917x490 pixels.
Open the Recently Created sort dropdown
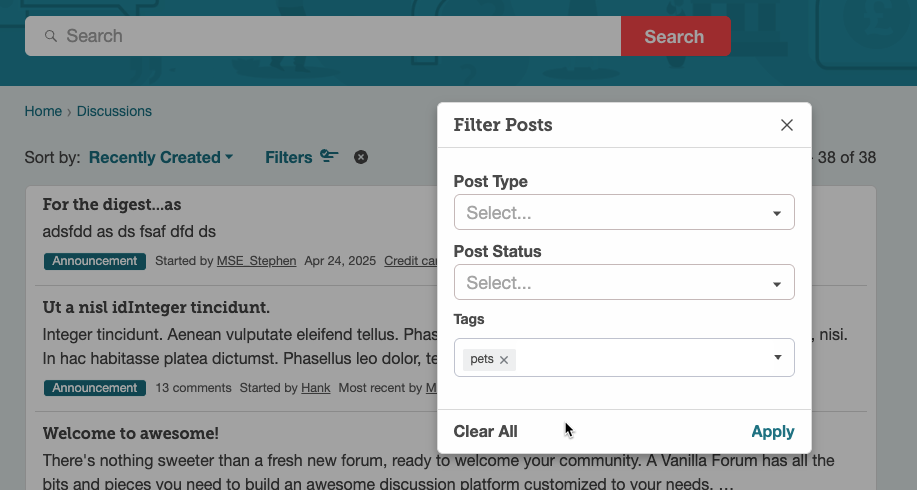tap(161, 157)
